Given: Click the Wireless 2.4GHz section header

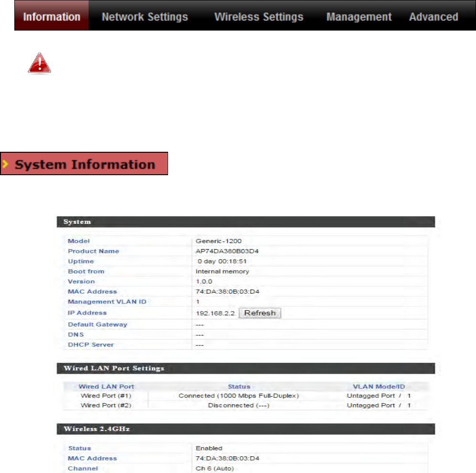Looking at the screenshot, I should (x=245, y=429).
